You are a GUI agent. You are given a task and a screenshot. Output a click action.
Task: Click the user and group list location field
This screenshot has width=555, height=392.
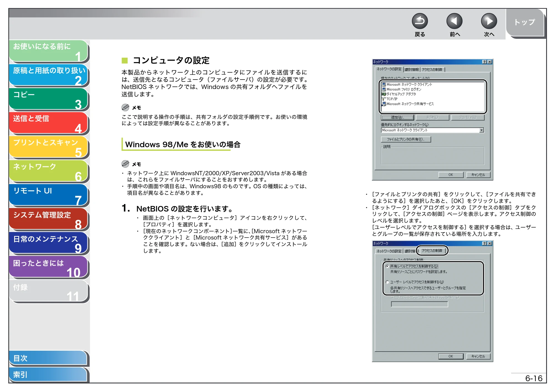tap(419, 304)
